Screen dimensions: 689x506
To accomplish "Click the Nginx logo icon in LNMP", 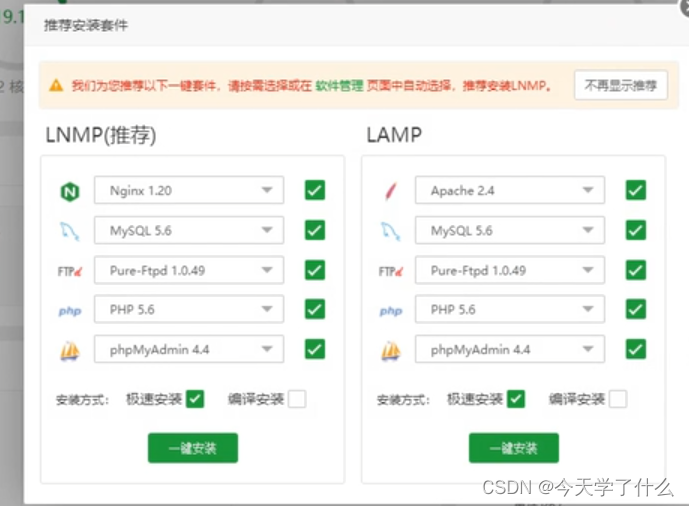I will pos(70,192).
